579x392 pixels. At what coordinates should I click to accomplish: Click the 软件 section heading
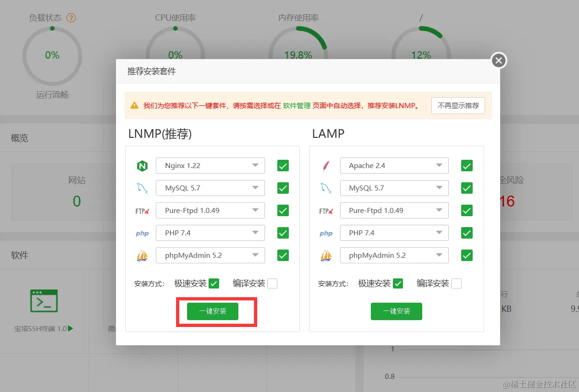pyautogui.click(x=20, y=255)
